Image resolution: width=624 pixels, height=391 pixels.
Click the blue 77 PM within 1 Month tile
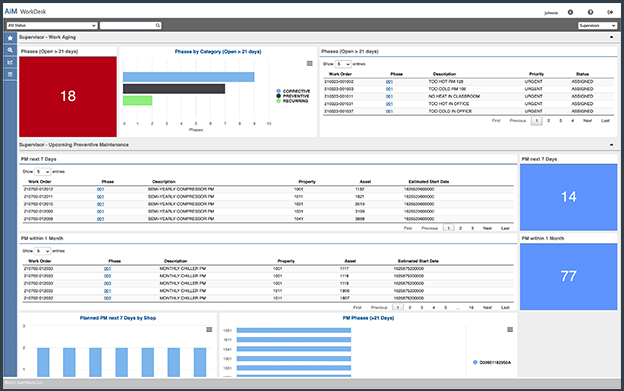pyautogui.click(x=568, y=276)
